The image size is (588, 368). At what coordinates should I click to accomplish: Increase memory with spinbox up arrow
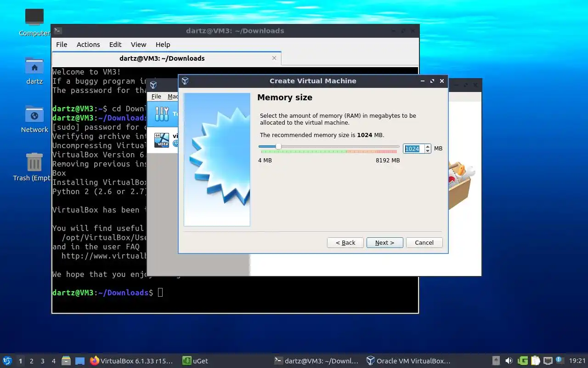[x=428, y=146]
